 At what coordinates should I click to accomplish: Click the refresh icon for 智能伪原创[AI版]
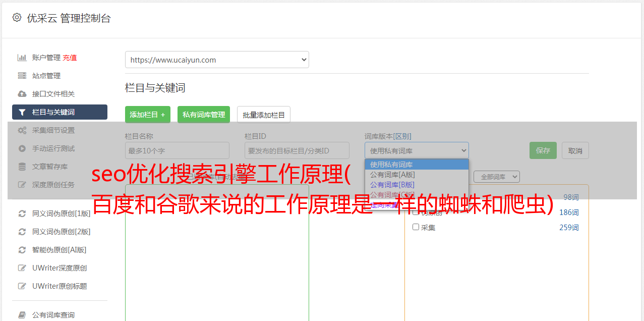pos(22,250)
